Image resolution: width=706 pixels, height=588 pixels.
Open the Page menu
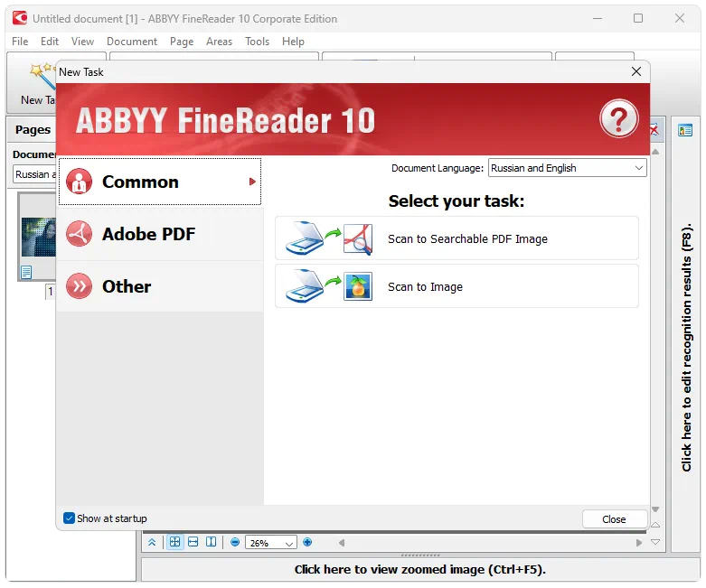pos(182,42)
